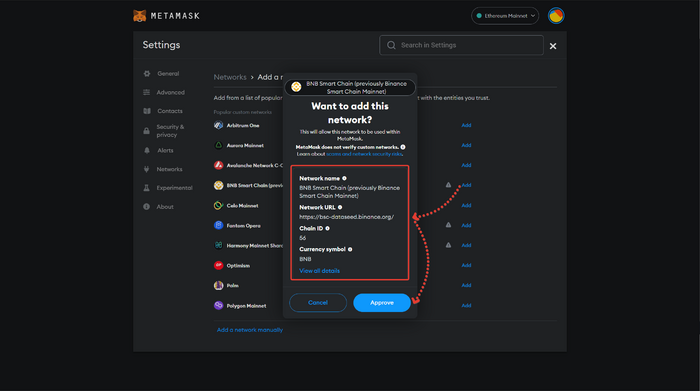Open the Advanced settings tab
Image resolution: width=700 pixels, height=391 pixels.
pyautogui.click(x=170, y=92)
